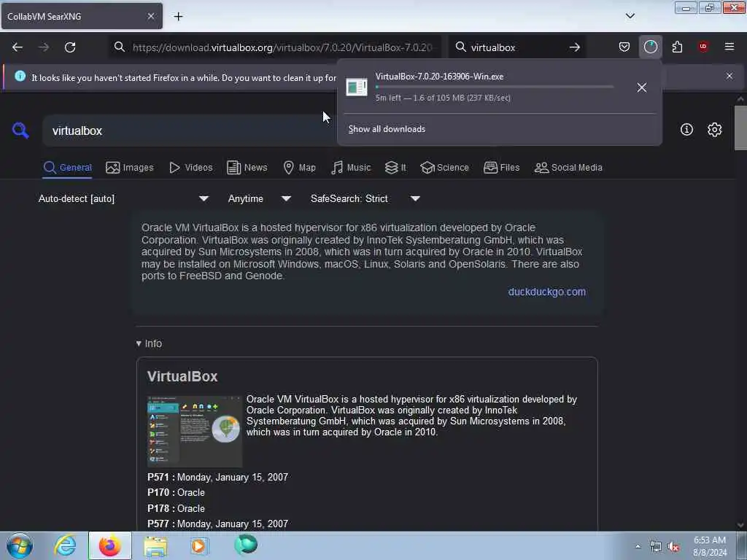Click the muted volume tray icon
The image size is (747, 560).
673,547
